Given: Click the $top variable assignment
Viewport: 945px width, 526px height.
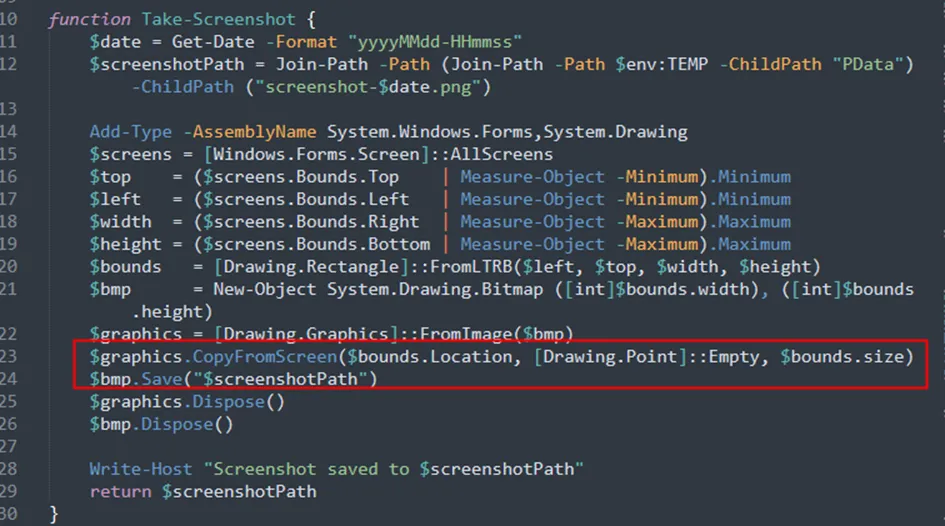Looking at the screenshot, I should [x=110, y=177].
